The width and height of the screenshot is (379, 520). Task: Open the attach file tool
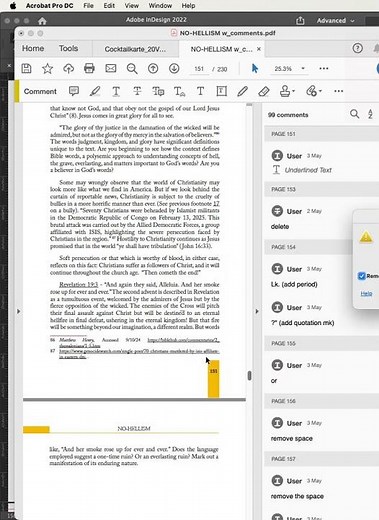[x=313, y=91]
